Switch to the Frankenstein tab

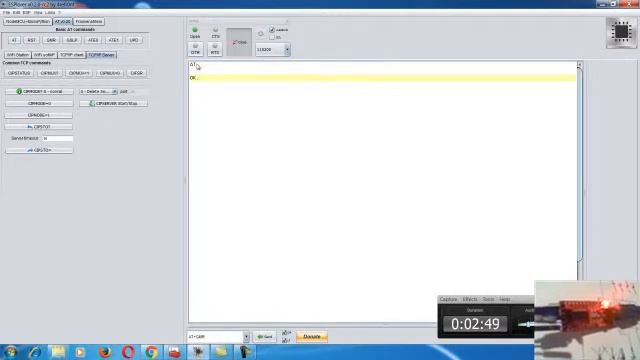click(x=89, y=22)
